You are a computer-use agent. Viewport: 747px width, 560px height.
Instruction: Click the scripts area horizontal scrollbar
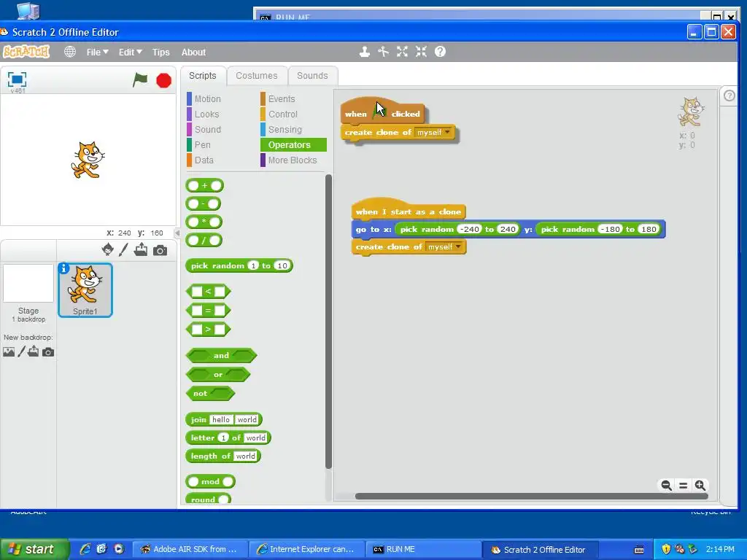coord(531,496)
